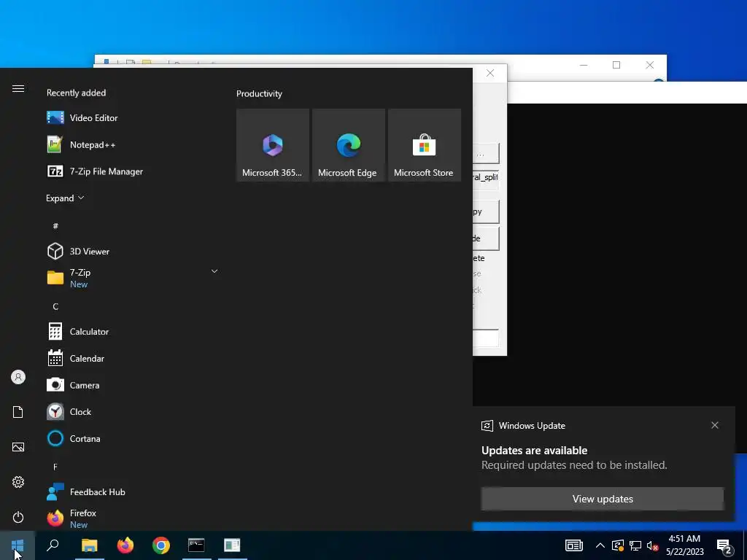Click the '...' browse button in the dialog
Image resolution: width=747 pixels, height=560 pixels.
click(486, 153)
